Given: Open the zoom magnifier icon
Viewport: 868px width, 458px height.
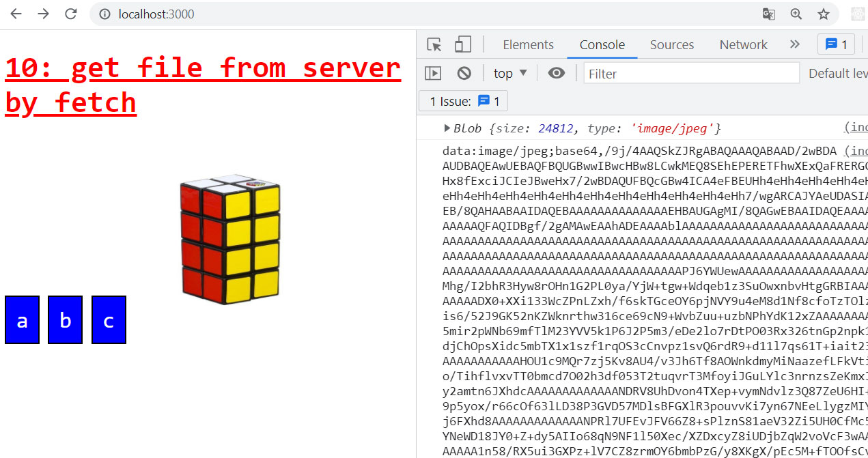Looking at the screenshot, I should click(x=796, y=14).
